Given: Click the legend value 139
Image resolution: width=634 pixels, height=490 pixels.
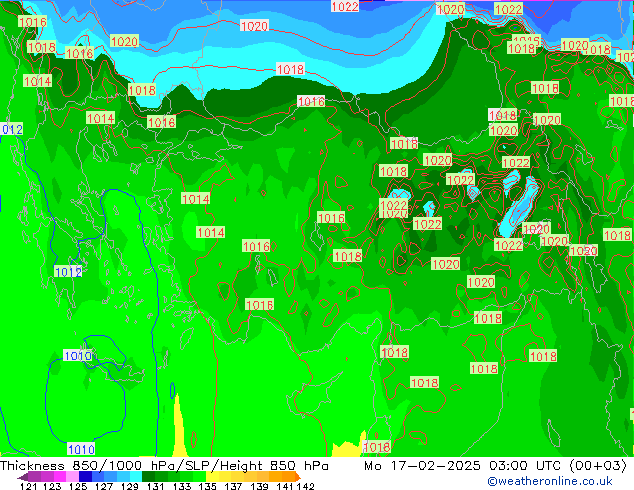Looking at the screenshot, I should coord(259,486).
